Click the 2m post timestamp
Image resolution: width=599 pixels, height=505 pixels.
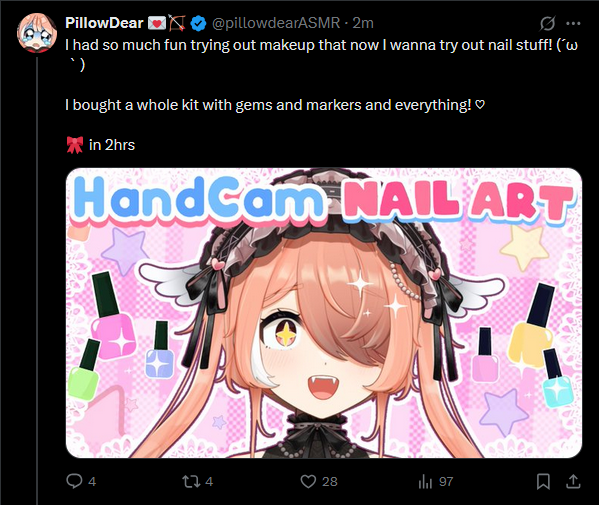[363, 23]
